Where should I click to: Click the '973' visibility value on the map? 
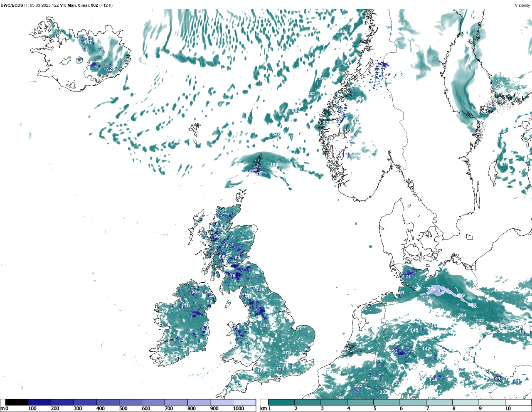283,114
